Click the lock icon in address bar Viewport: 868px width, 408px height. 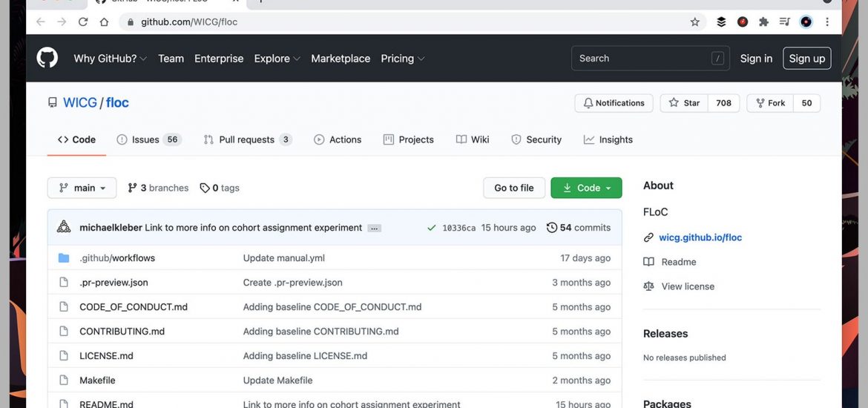131,22
